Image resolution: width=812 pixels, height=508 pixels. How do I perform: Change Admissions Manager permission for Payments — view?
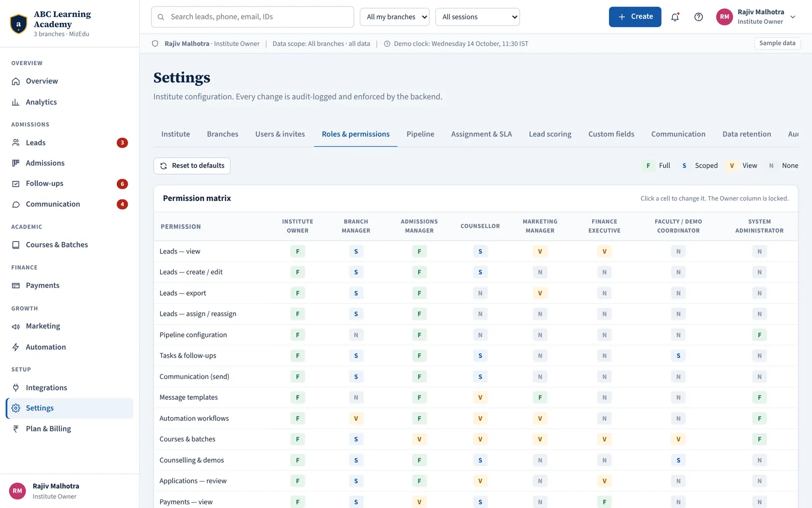419,502
